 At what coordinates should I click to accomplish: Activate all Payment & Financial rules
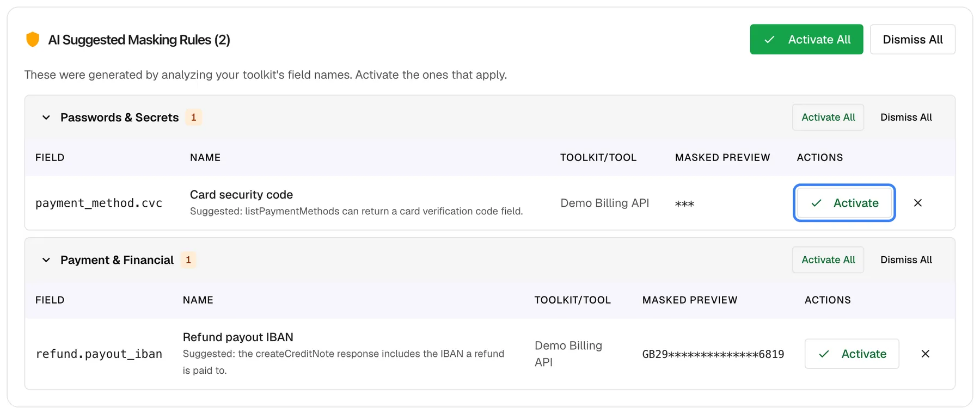coord(828,260)
